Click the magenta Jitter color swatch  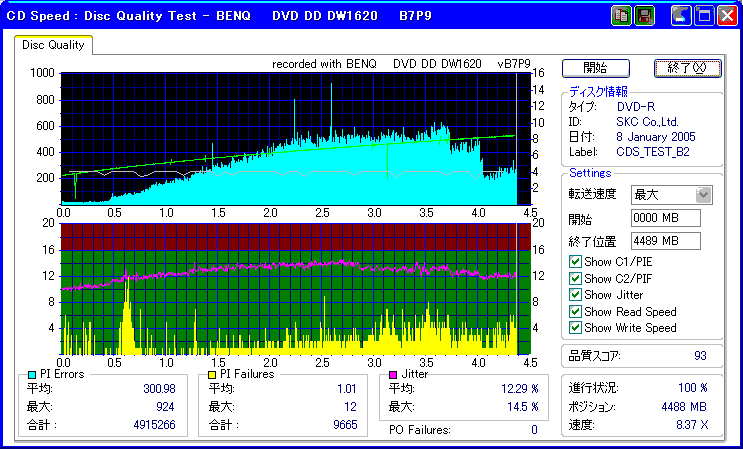[x=392, y=375]
